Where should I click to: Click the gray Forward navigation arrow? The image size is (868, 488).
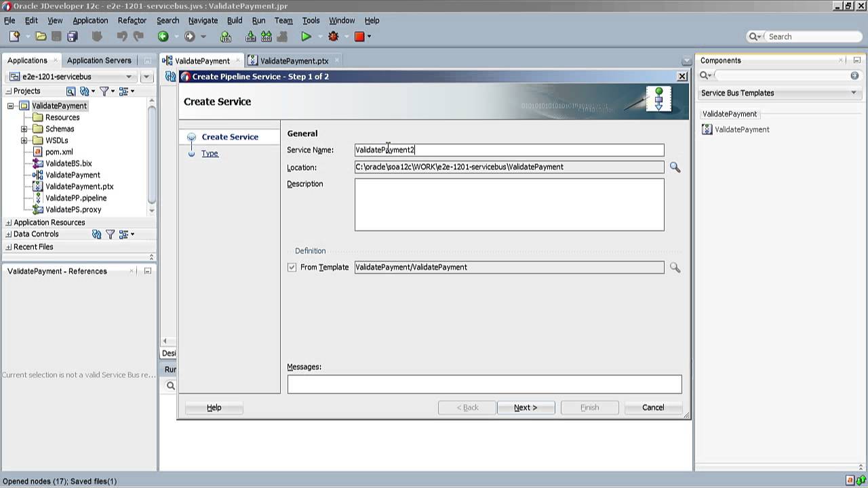[x=189, y=37]
